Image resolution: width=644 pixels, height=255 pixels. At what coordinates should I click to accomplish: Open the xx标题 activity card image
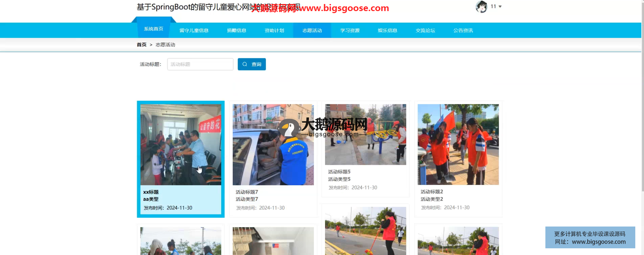(x=180, y=144)
